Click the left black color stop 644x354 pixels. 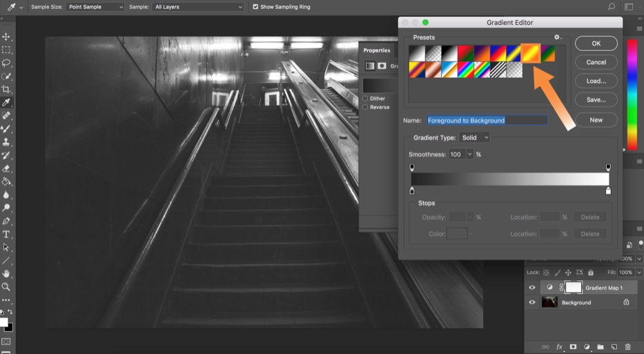click(412, 191)
